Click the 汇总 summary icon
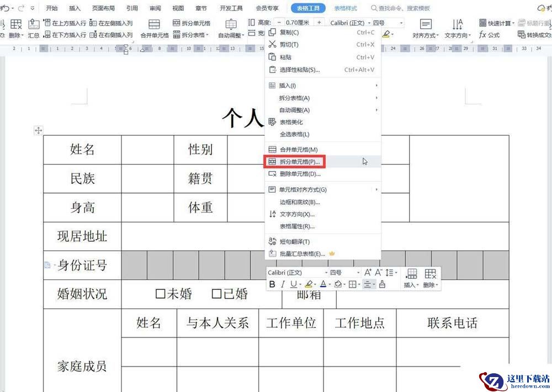The image size is (552, 392). (34, 29)
